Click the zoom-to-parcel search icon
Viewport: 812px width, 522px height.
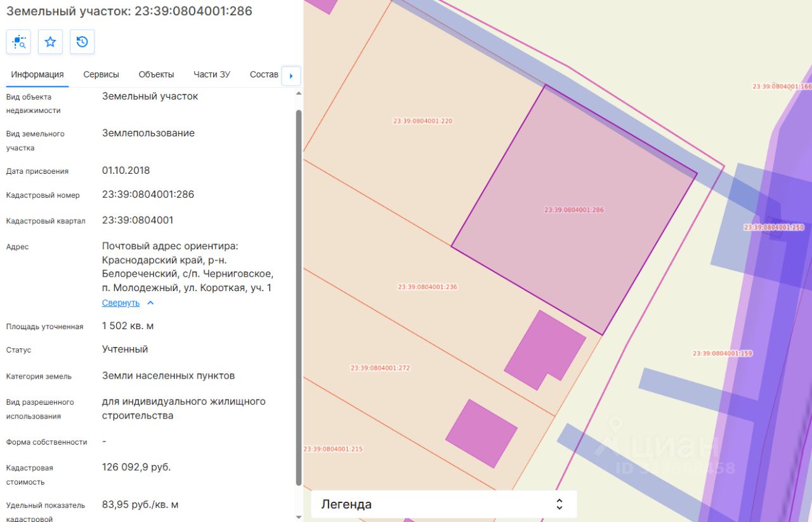[x=18, y=42]
